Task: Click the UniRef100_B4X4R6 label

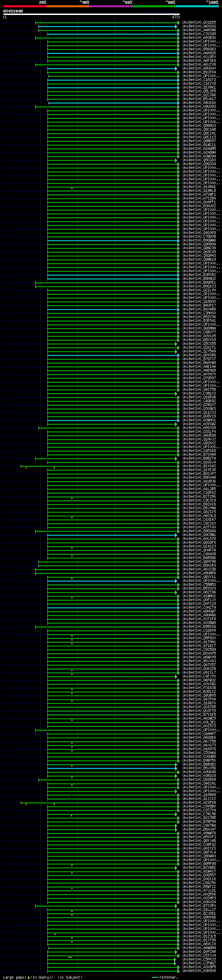Action: tap(199, 309)
